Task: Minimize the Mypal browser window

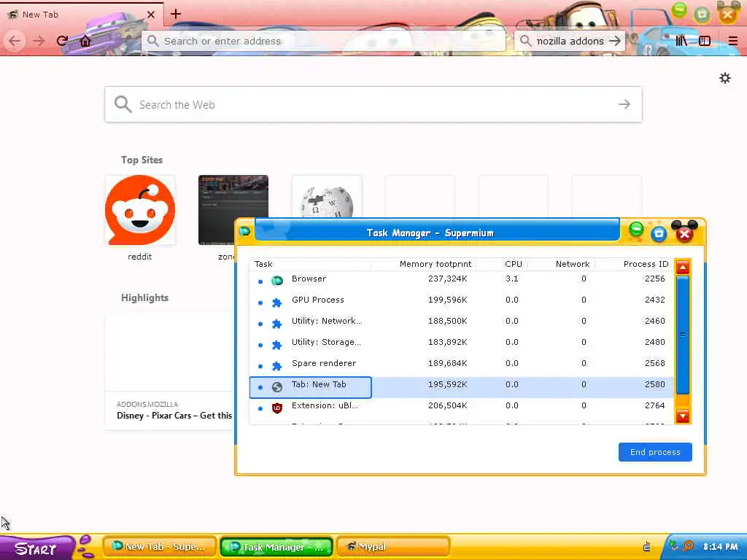Action: [679, 9]
